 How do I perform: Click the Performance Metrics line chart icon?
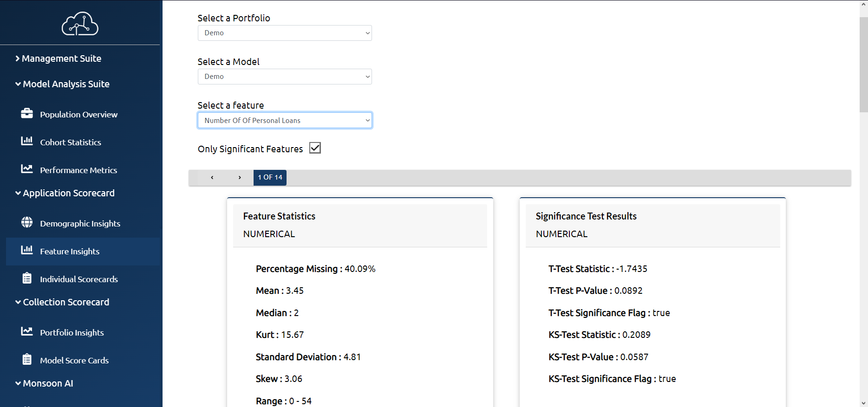[x=27, y=169]
